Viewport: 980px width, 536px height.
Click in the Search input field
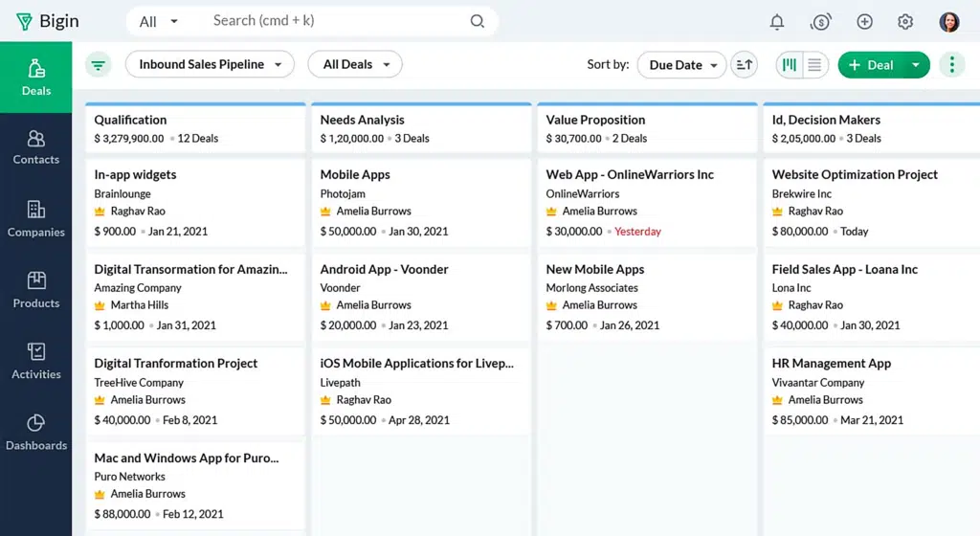pyautogui.click(x=335, y=21)
